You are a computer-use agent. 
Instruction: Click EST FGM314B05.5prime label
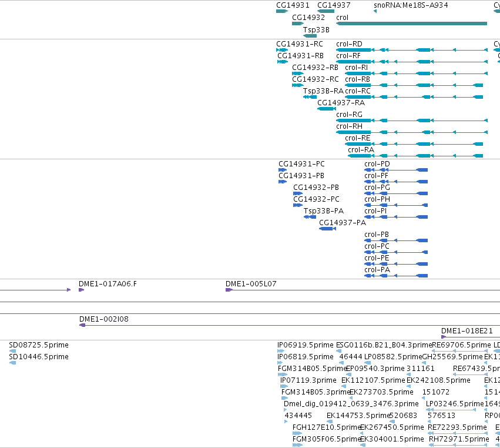tap(312, 369)
